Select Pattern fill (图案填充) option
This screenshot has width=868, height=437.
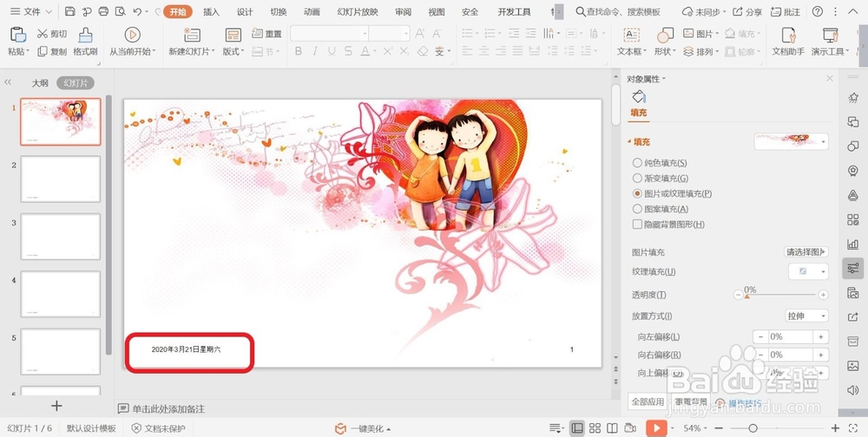pos(661,209)
